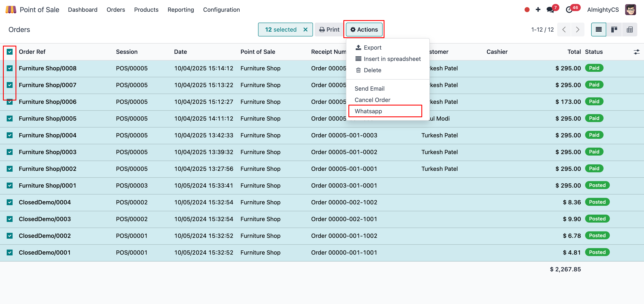Viewport: 644px width, 304px height.
Task: Open the Furniture Shop/0003 order row
Action: tap(48, 152)
